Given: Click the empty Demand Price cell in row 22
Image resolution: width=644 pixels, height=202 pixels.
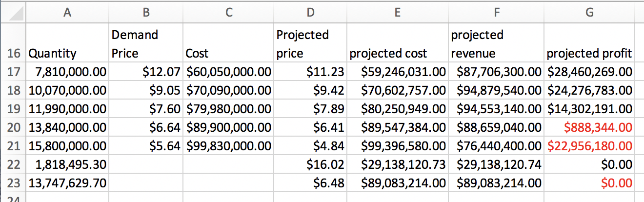Looking at the screenshot, I should pos(145,165).
